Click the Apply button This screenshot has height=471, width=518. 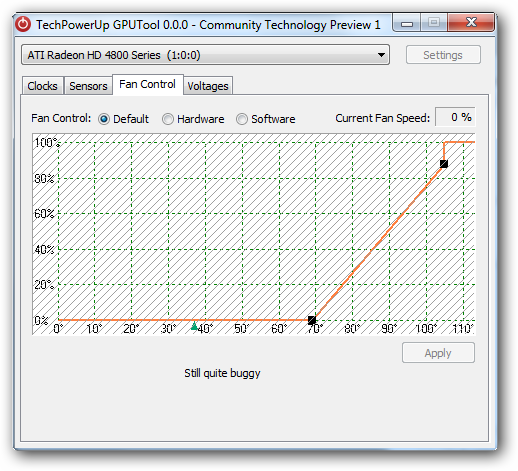coord(438,353)
